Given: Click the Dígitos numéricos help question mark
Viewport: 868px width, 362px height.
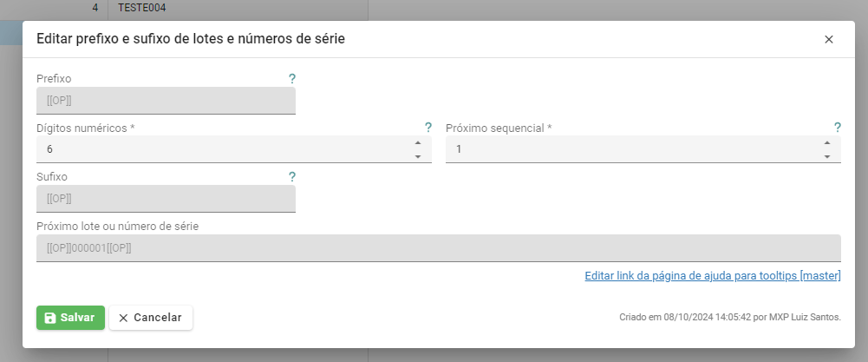Looking at the screenshot, I should pyautogui.click(x=428, y=128).
